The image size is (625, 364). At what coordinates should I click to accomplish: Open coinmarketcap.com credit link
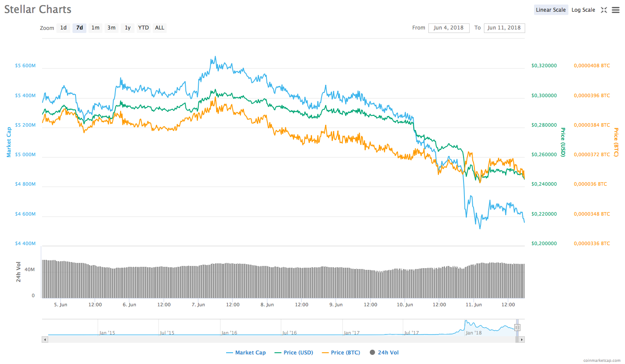click(602, 360)
